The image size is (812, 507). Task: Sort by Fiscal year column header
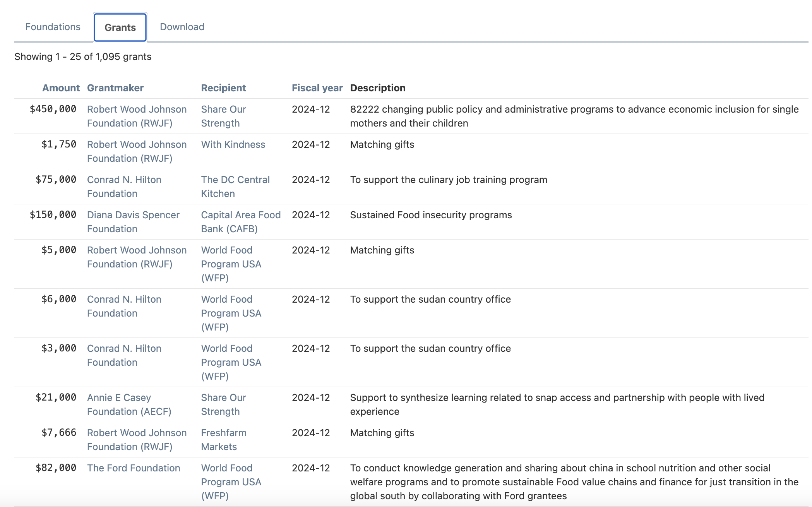pyautogui.click(x=317, y=88)
